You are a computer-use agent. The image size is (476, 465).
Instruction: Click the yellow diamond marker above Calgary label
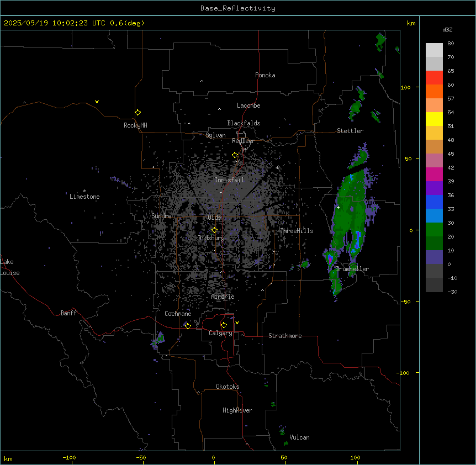(x=224, y=325)
